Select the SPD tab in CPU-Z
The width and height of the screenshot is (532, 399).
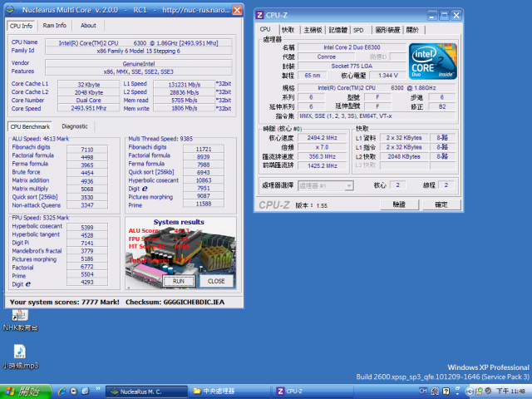point(358,30)
